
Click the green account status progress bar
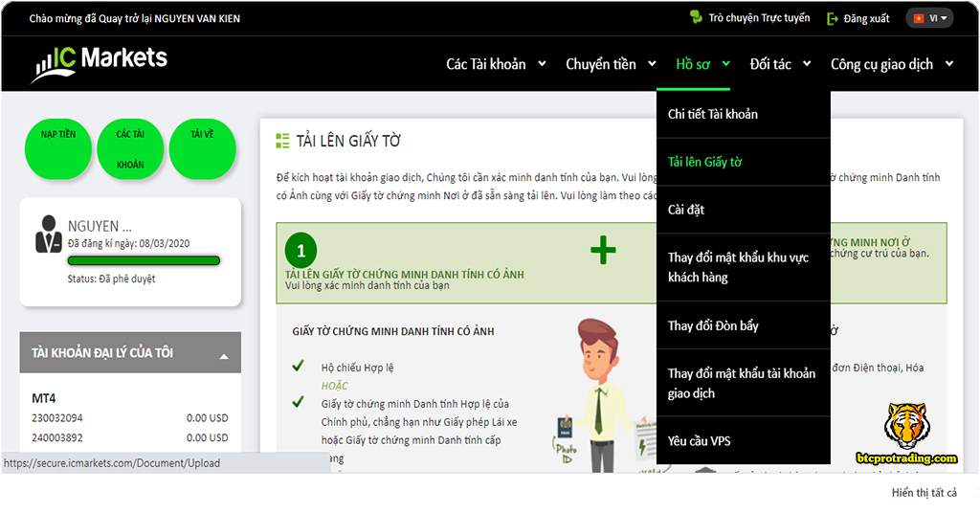click(144, 260)
